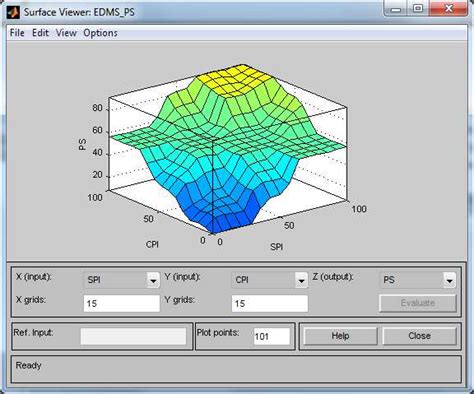474x394 pixels.
Task: Click the Ref. Input field
Action: (133, 336)
